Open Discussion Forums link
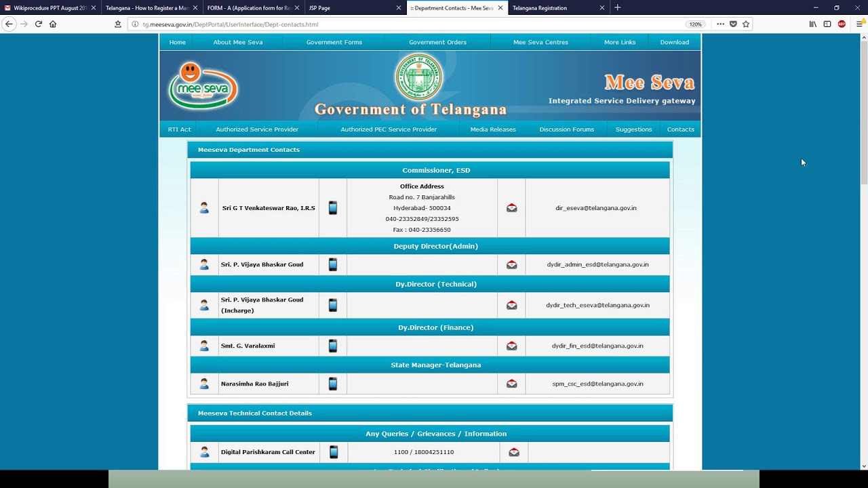The width and height of the screenshot is (868, 488). pos(567,129)
